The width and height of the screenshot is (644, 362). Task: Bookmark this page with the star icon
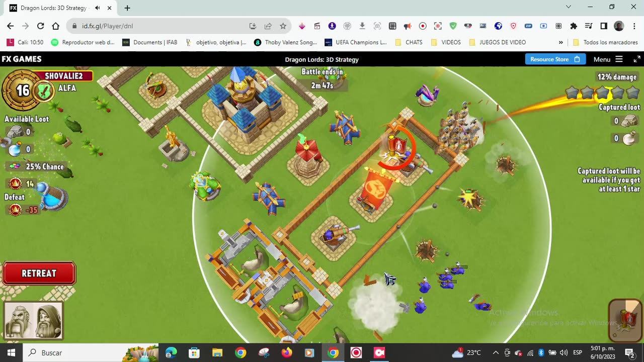coord(283,26)
